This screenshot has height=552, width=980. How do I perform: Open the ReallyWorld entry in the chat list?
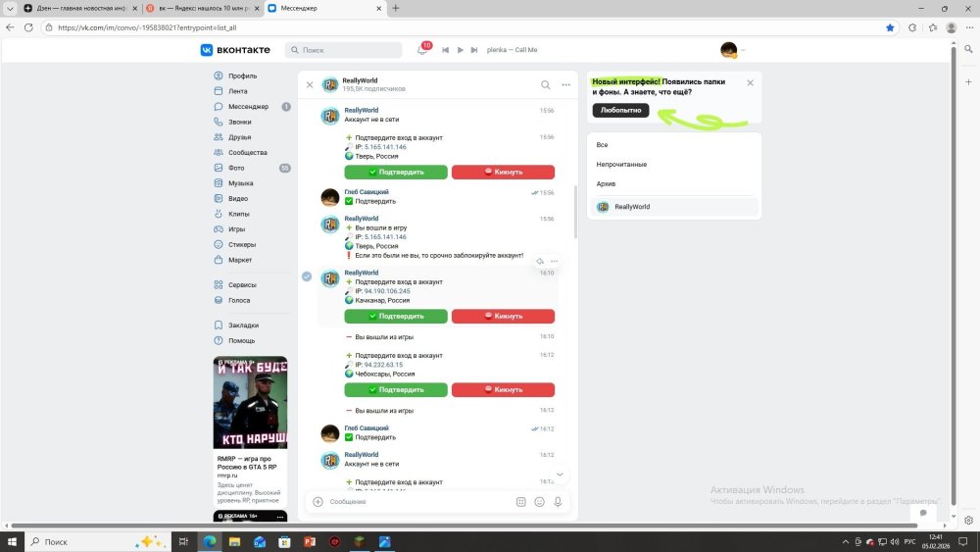pyautogui.click(x=674, y=207)
